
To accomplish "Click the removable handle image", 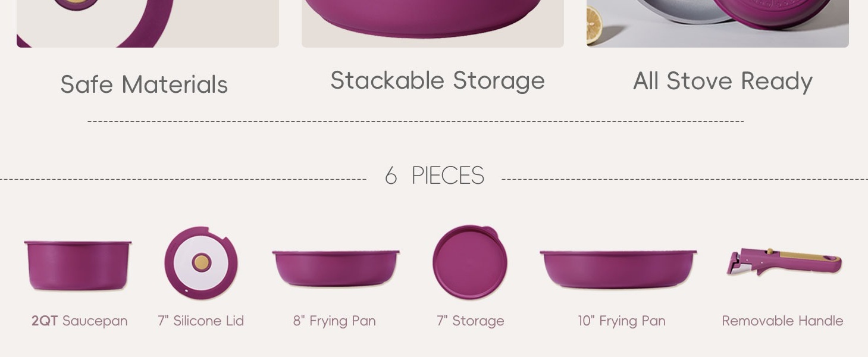I will tap(784, 262).
